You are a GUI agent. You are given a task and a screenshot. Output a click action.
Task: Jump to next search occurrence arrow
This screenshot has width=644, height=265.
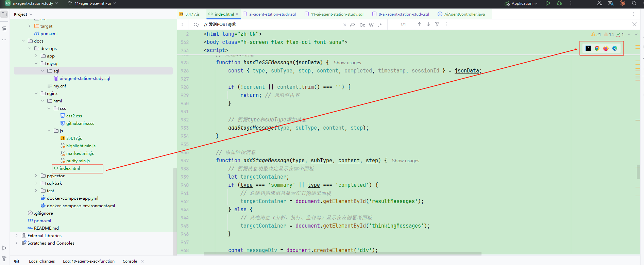coord(428,24)
